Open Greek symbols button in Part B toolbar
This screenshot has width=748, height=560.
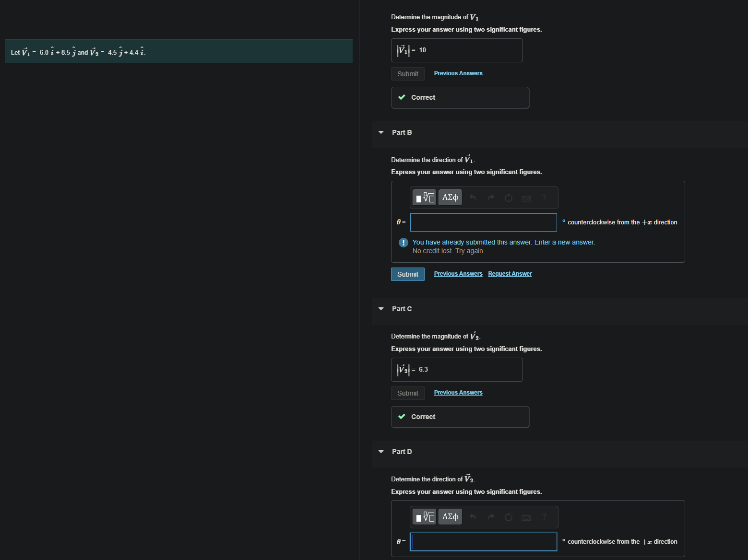[450, 198]
